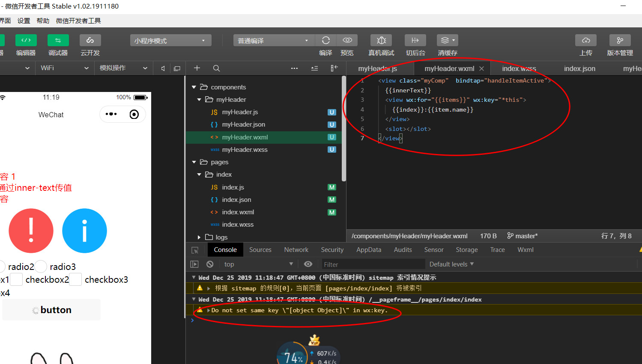Open the Storage devtools tab

[x=467, y=250]
